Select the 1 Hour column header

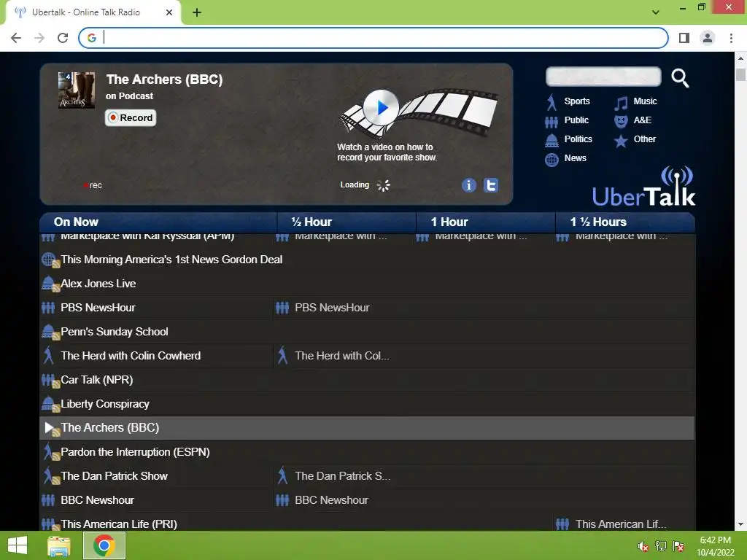tap(486, 222)
